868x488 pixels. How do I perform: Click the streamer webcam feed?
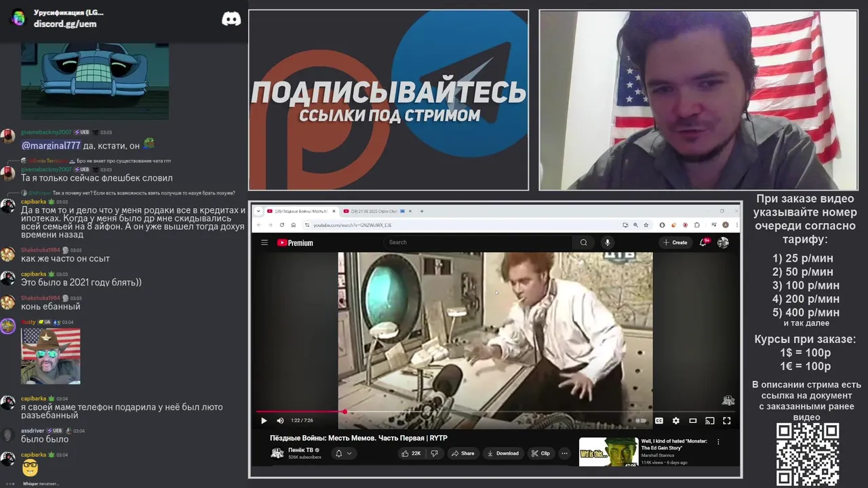tap(698, 100)
